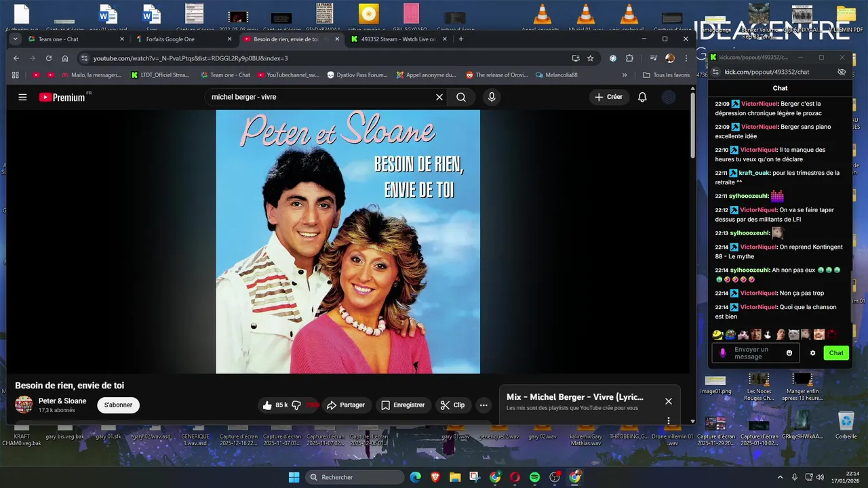This screenshot has width=868, height=488.
Task: Create a clip with the Clip button
Action: (452, 405)
